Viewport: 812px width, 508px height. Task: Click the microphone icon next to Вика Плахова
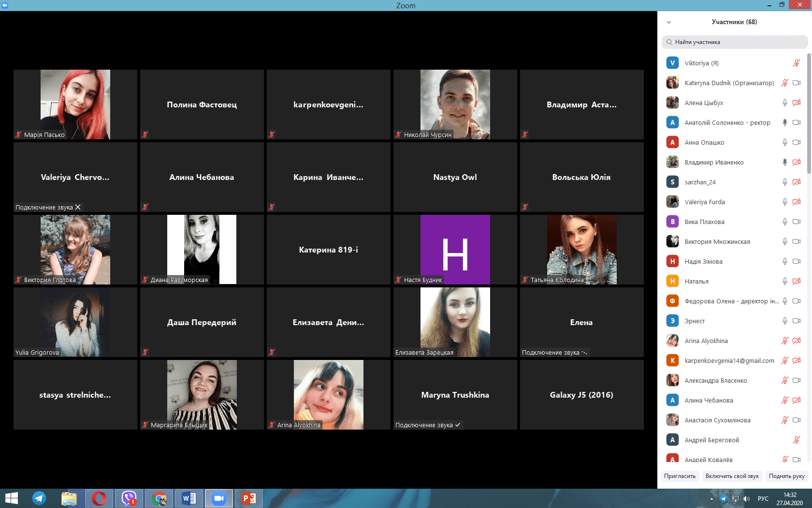coord(785,222)
